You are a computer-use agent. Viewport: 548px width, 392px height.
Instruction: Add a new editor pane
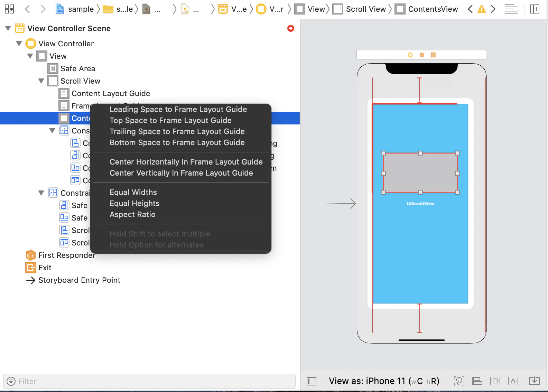coord(535,9)
